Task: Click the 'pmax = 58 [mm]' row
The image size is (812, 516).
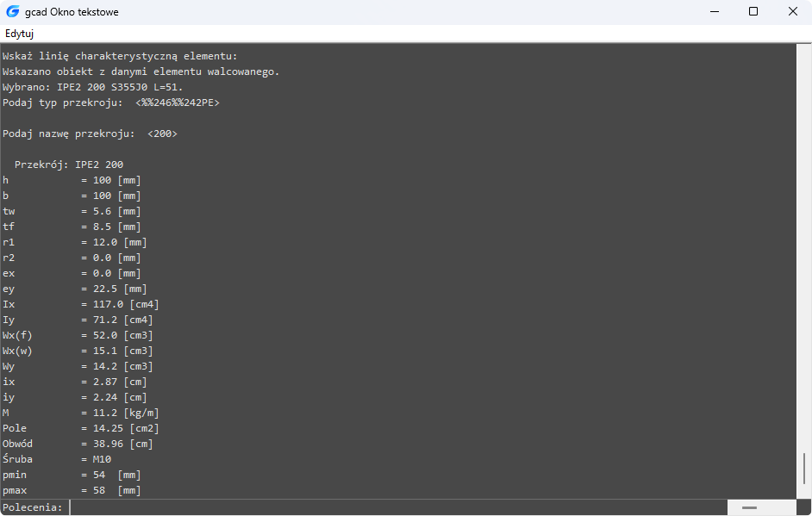Action: tap(72, 491)
